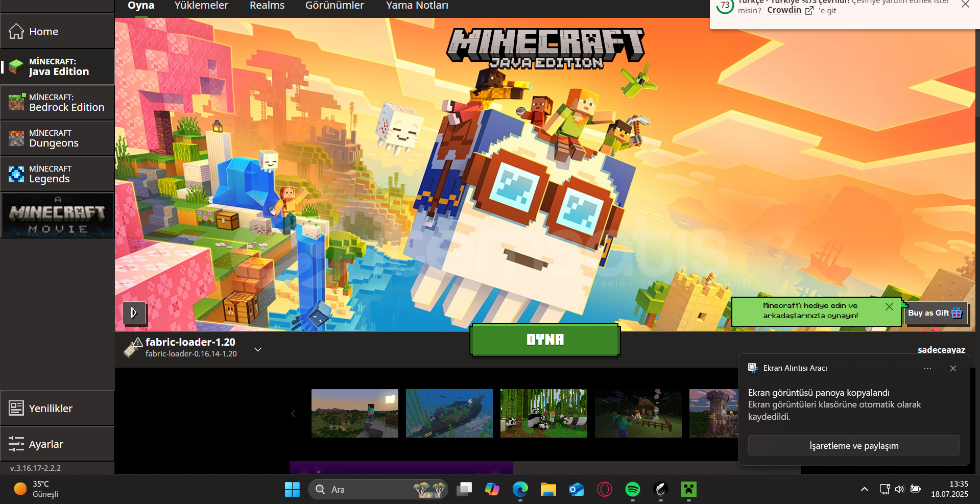Screen dimensions: 980x504
Task: Open the clock and date panel
Action: [x=949, y=489]
